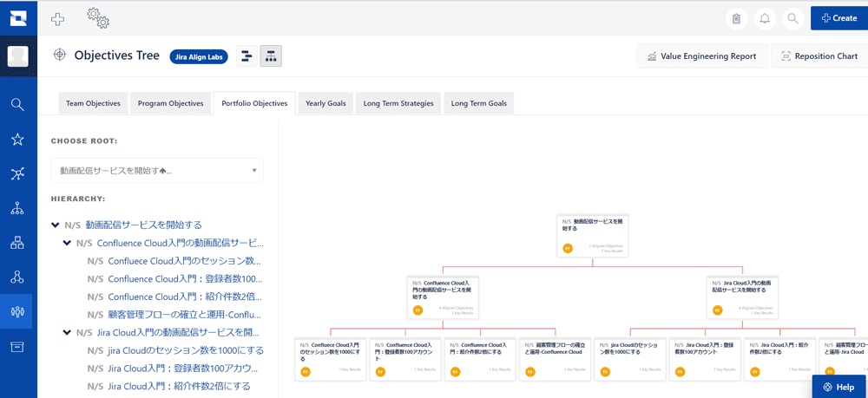Open search in the left sidebar
The image size is (868, 398).
click(17, 104)
